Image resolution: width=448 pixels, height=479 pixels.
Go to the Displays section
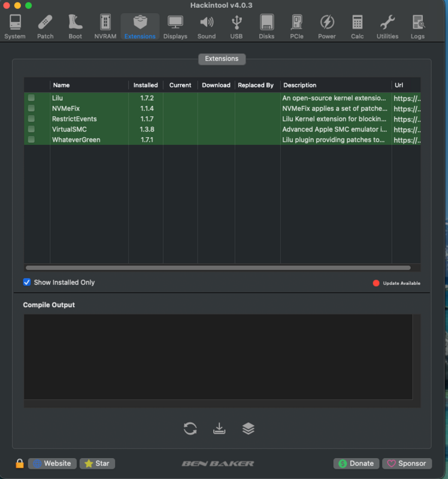click(175, 27)
